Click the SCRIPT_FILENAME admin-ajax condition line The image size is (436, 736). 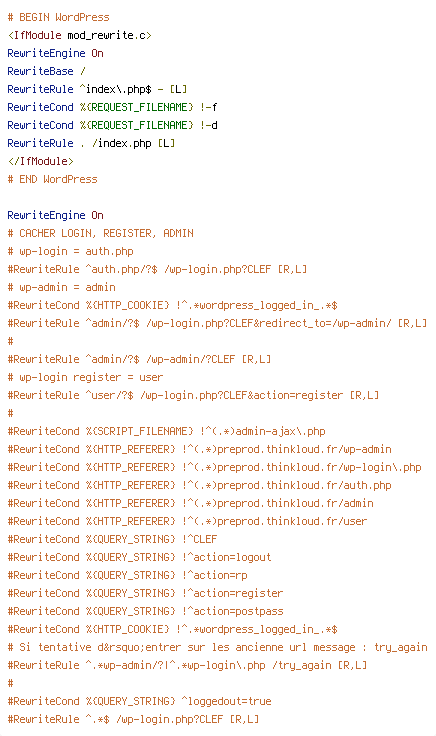[x=167, y=431]
